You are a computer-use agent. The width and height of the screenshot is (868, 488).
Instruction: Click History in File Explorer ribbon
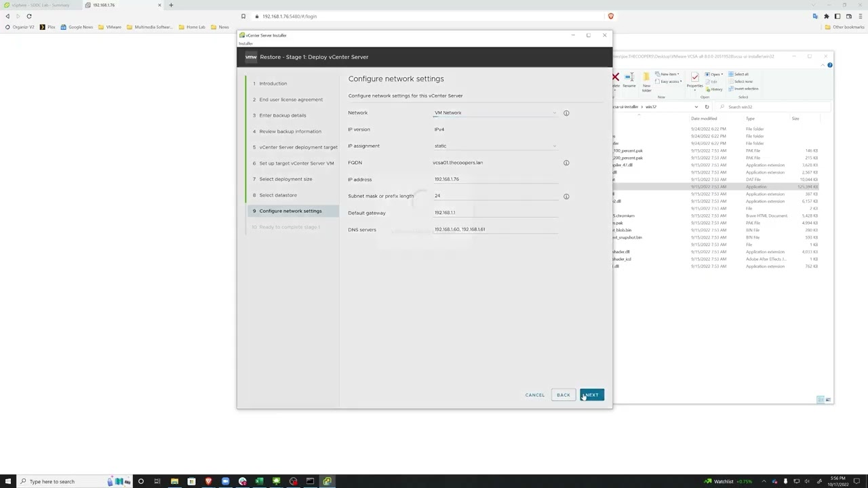point(715,89)
